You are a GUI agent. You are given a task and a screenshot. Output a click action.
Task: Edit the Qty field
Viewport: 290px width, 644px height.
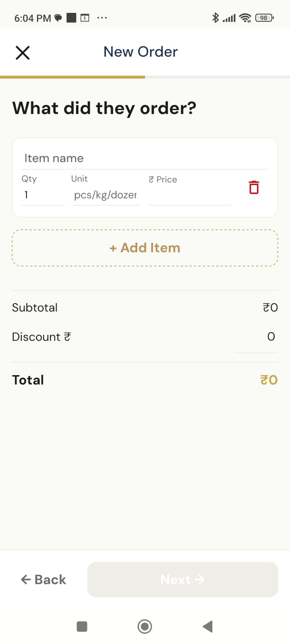click(x=42, y=195)
